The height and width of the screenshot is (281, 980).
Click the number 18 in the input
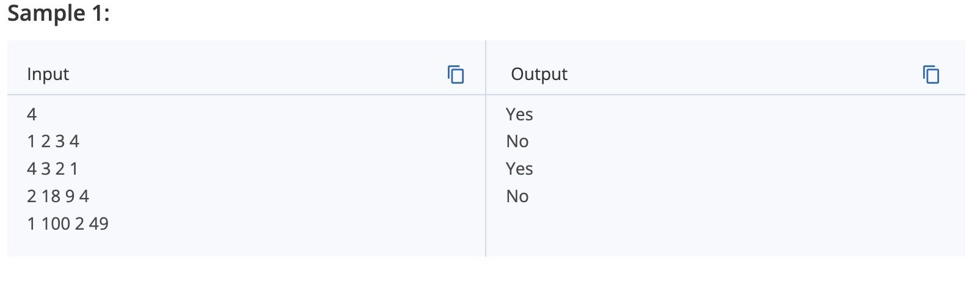51,197
